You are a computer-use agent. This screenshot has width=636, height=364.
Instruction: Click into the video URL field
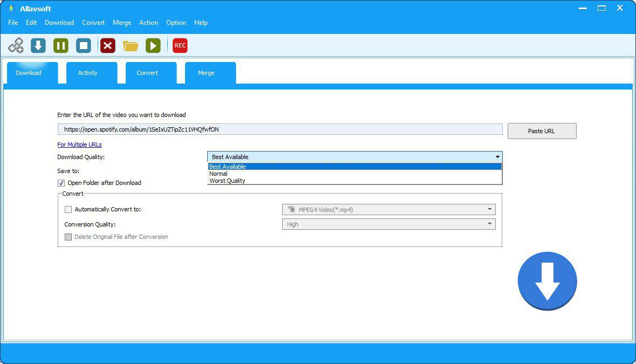pyautogui.click(x=280, y=129)
